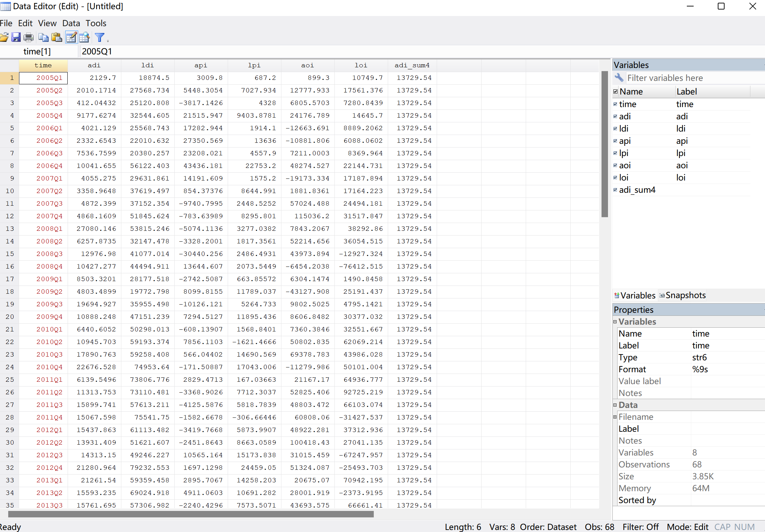Expand the Filename property row

tap(615, 417)
